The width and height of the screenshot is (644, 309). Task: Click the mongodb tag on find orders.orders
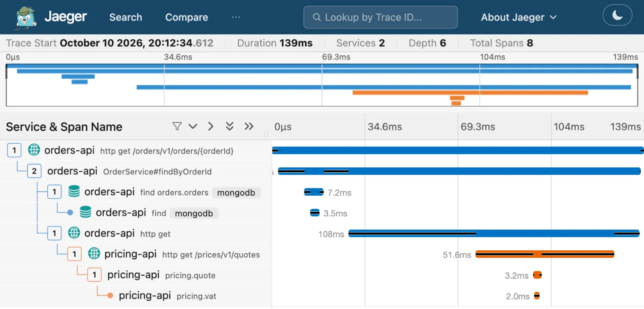point(237,192)
